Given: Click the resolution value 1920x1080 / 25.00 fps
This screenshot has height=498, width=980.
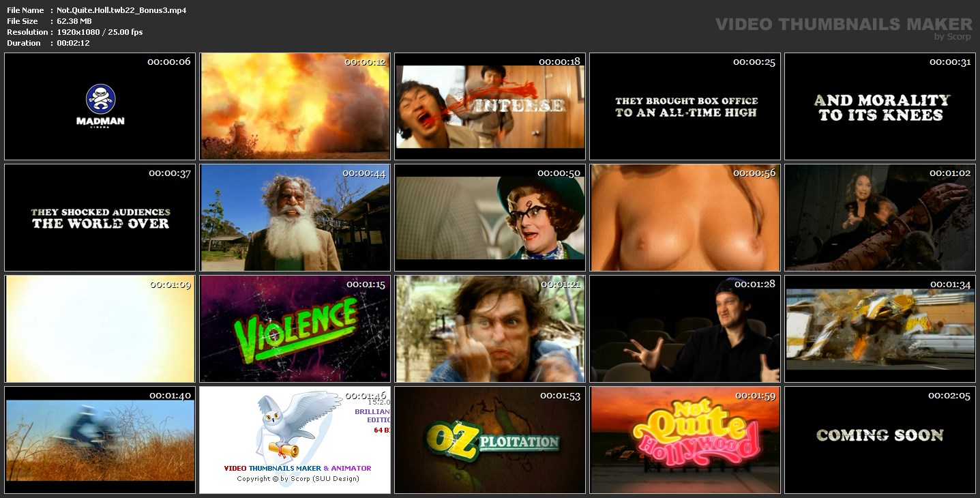Looking at the screenshot, I should (x=100, y=32).
